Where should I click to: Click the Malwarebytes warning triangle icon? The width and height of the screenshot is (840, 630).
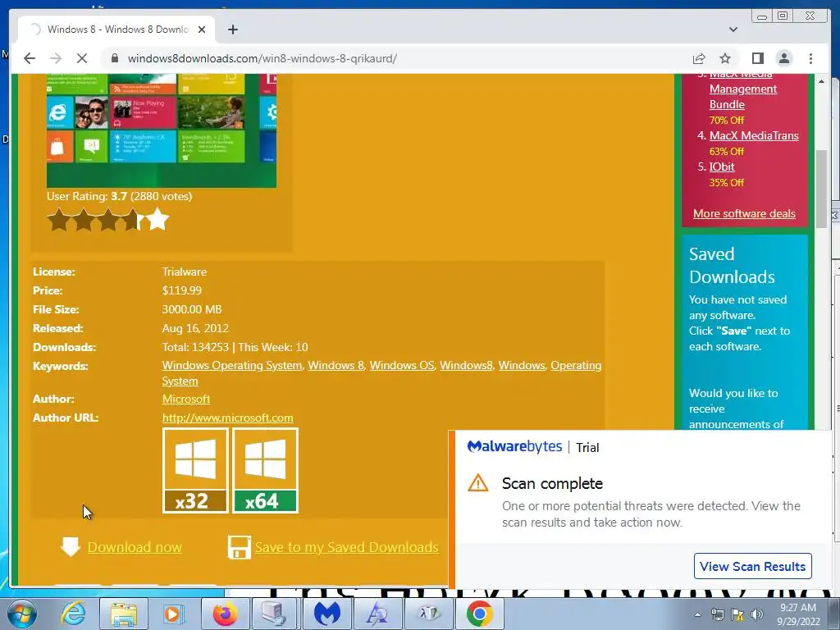[x=478, y=482]
